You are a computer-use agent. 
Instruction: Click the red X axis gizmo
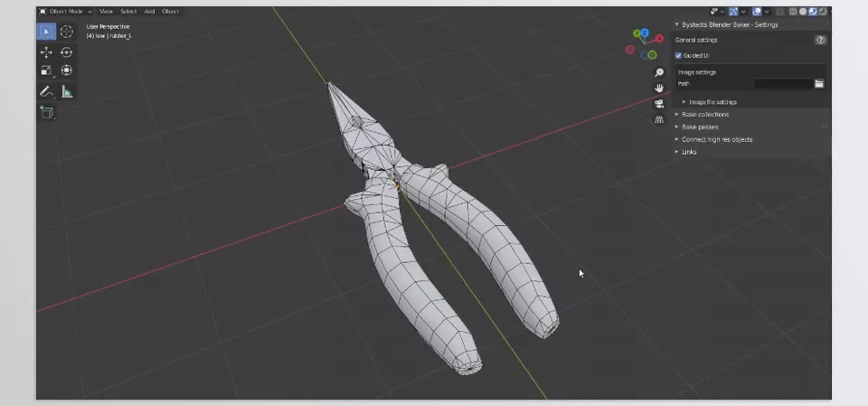click(659, 39)
